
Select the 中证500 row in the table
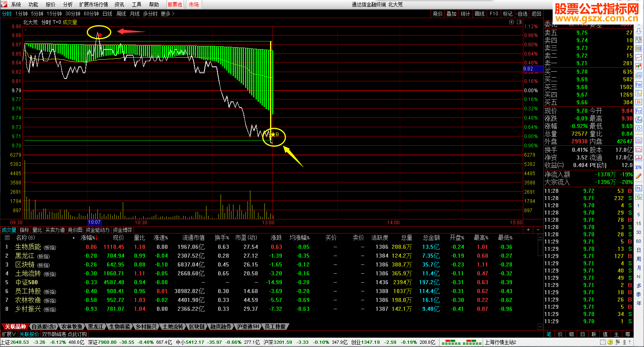[270, 282]
